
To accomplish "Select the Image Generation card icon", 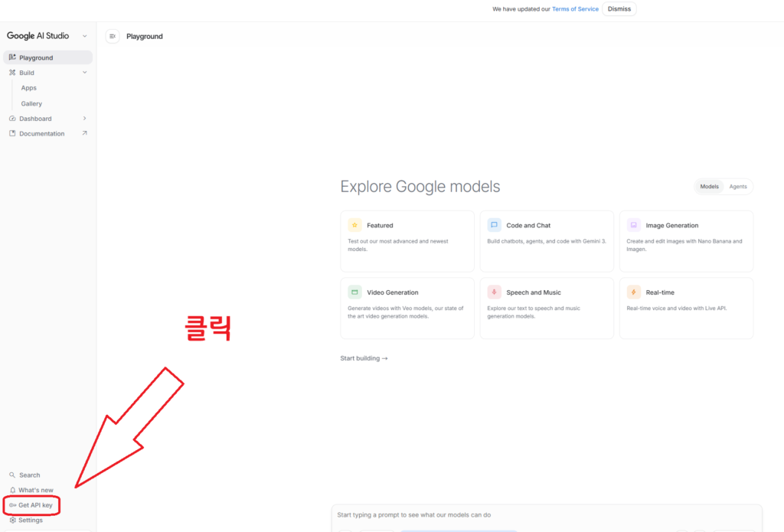I will click(x=632, y=224).
